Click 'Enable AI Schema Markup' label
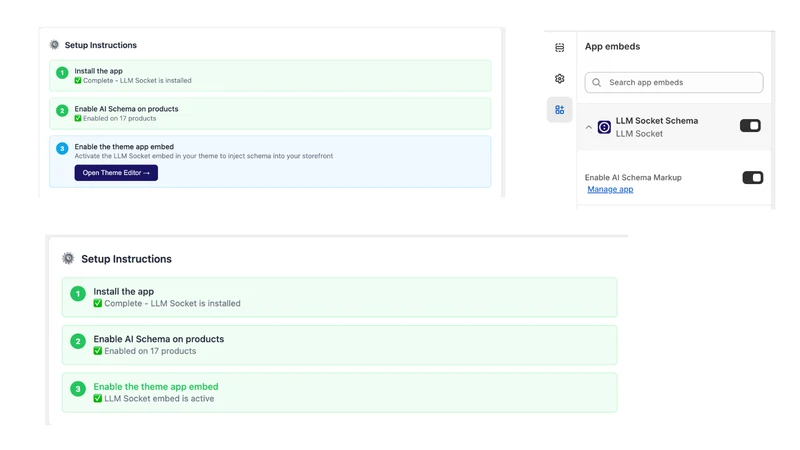The image size is (800, 450). 633,178
